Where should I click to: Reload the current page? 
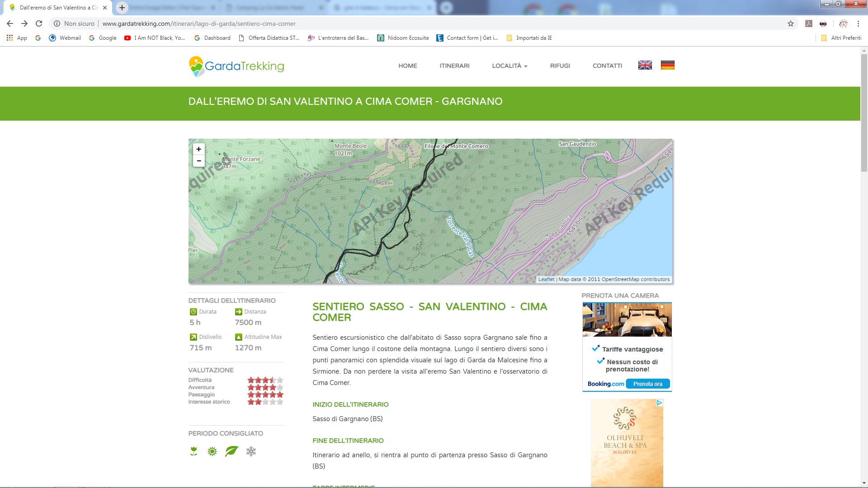(39, 23)
